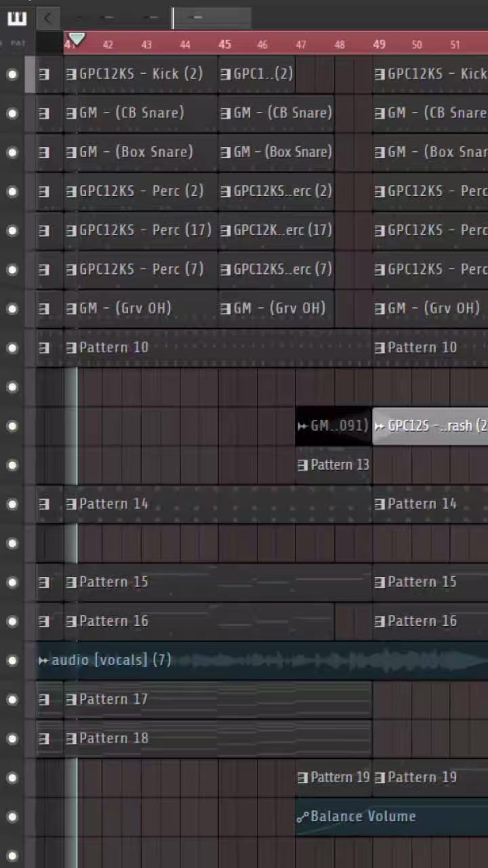
Task: Jump to bar 45 in the timeline ruler
Action: [x=224, y=45]
